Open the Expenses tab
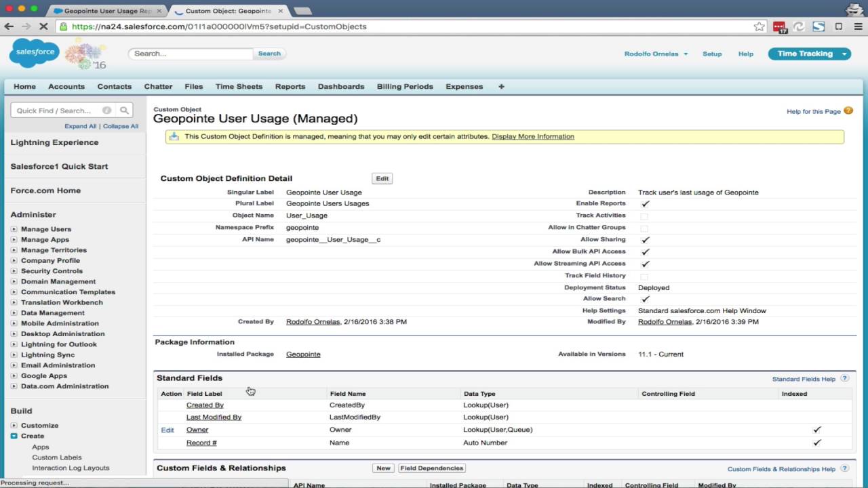868x488 pixels. [x=465, y=87]
